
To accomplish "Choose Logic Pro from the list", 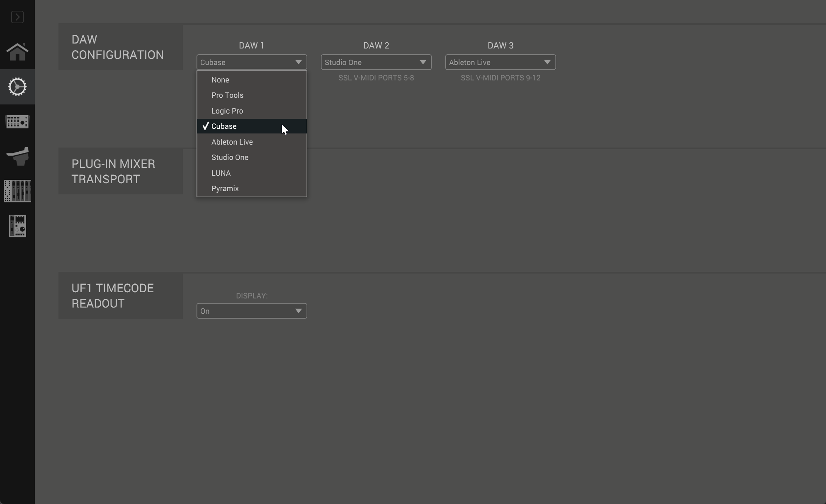I will click(x=252, y=111).
